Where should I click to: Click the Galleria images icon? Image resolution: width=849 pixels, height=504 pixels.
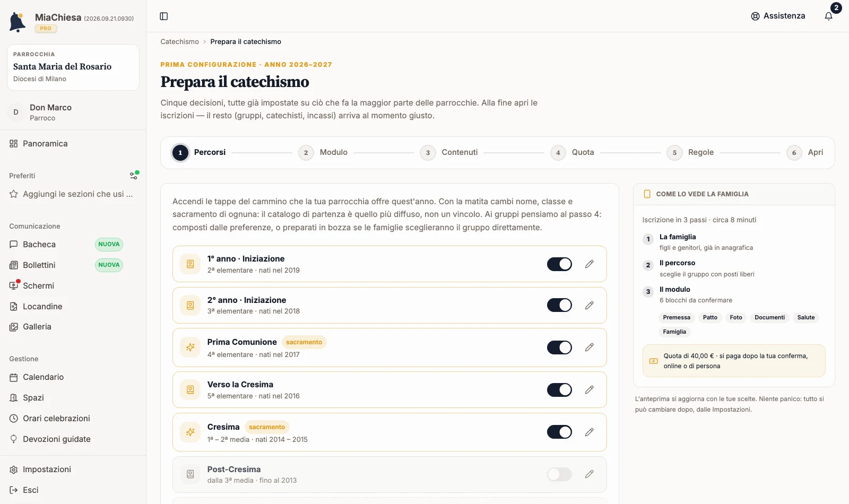coord(14,327)
